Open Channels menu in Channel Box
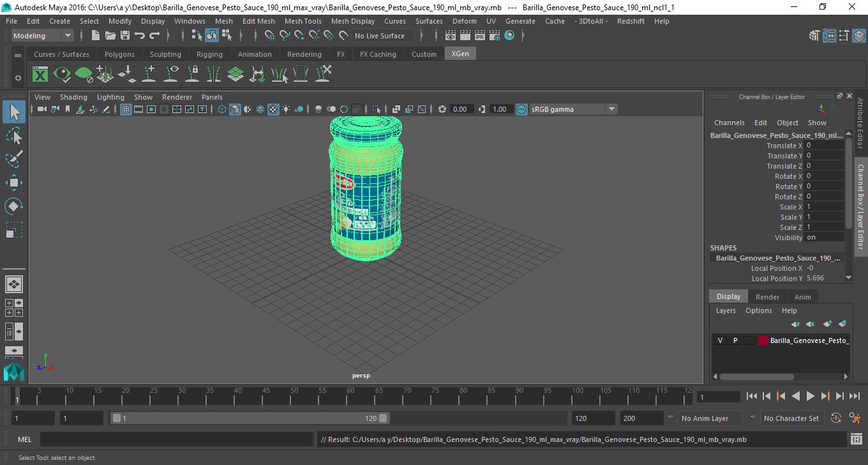This screenshot has height=465, width=868. 729,123
